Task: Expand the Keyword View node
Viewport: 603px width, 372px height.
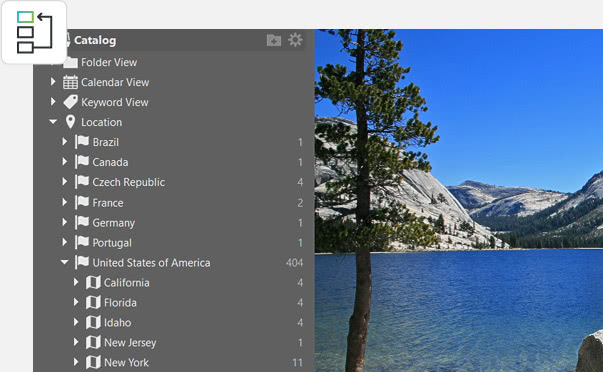Action: (53, 102)
